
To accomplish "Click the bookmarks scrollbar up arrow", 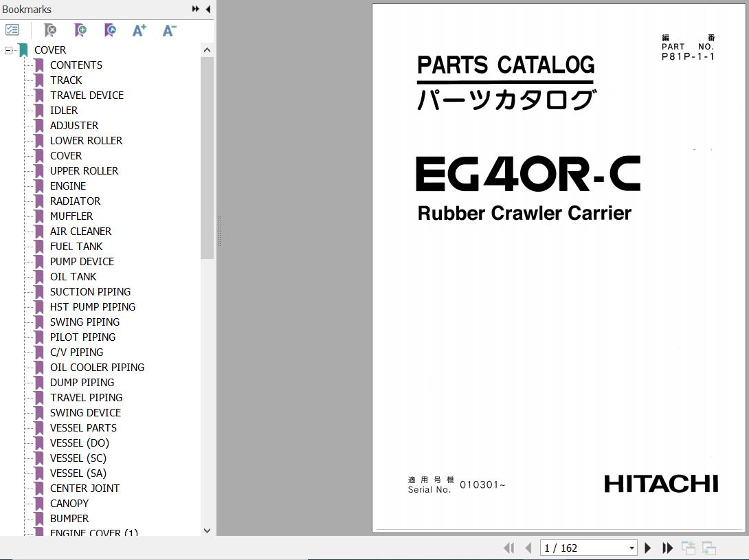I will (207, 50).
